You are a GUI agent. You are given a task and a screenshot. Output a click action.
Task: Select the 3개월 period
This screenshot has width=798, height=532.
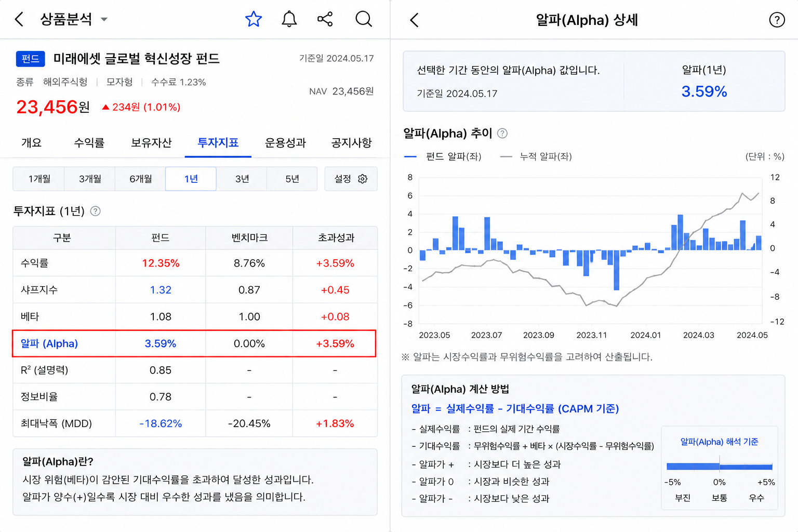(x=90, y=179)
